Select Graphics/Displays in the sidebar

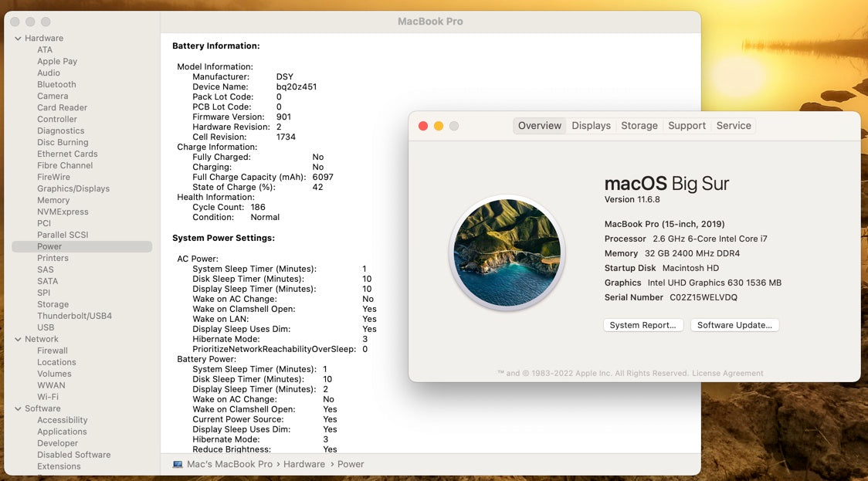tap(73, 188)
